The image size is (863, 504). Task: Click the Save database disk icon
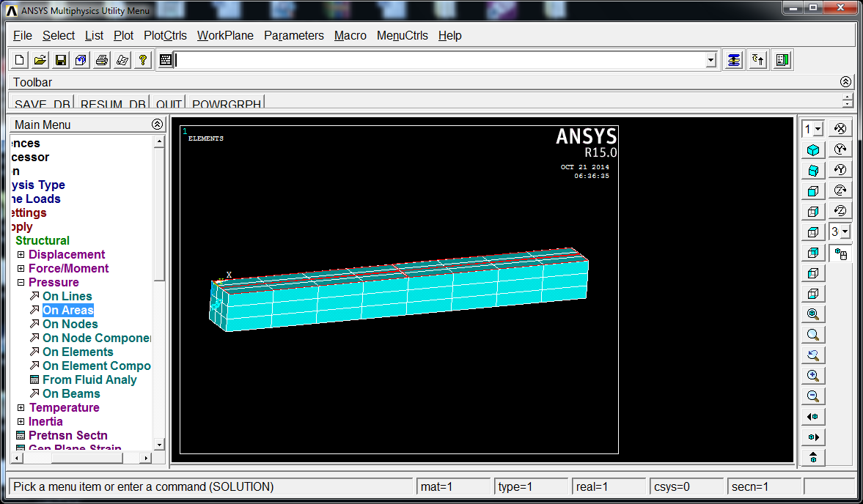tap(61, 60)
